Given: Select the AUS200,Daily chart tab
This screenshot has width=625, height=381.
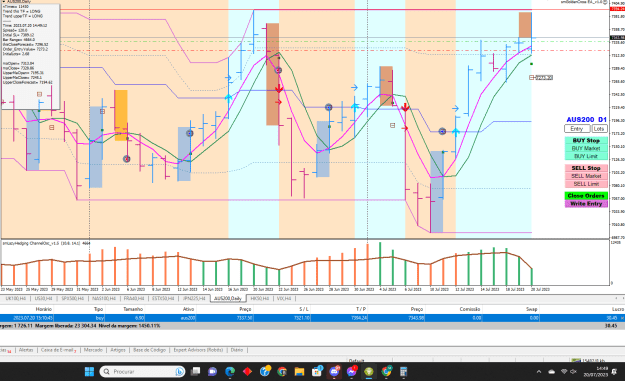Looking at the screenshot, I should (x=228, y=299).
